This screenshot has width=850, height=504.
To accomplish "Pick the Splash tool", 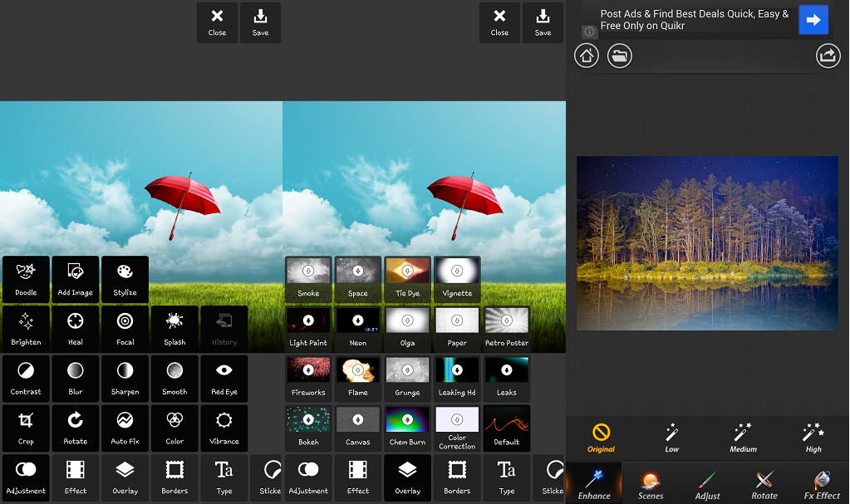I will point(174,329).
